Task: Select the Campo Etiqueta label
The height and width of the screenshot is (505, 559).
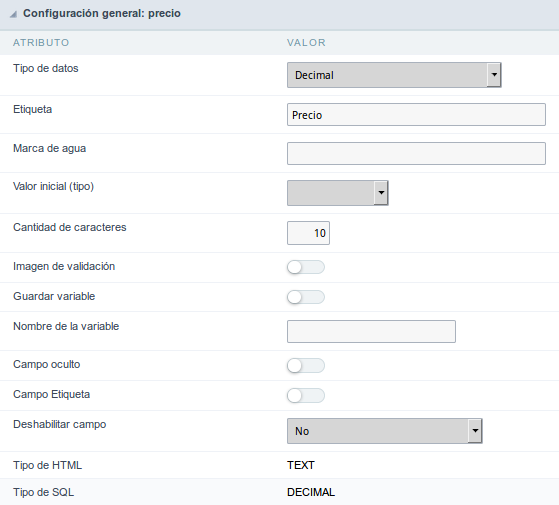Action: click(52, 394)
